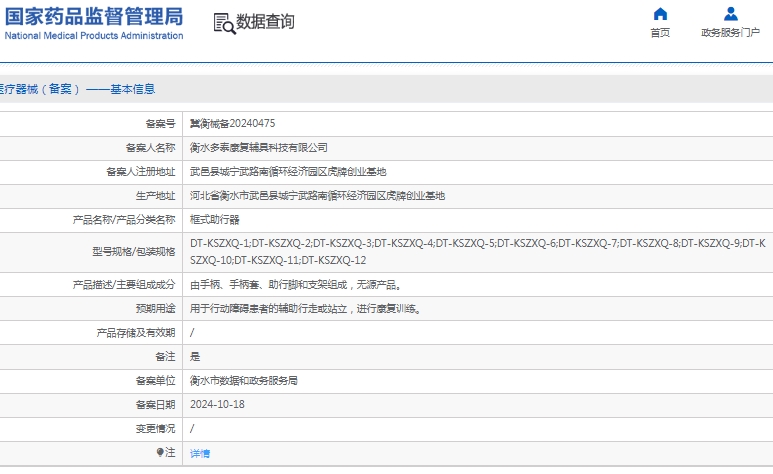This screenshot has height=474, width=773.
Task: Click the 产品存储及有效期 label
Action: (x=136, y=333)
